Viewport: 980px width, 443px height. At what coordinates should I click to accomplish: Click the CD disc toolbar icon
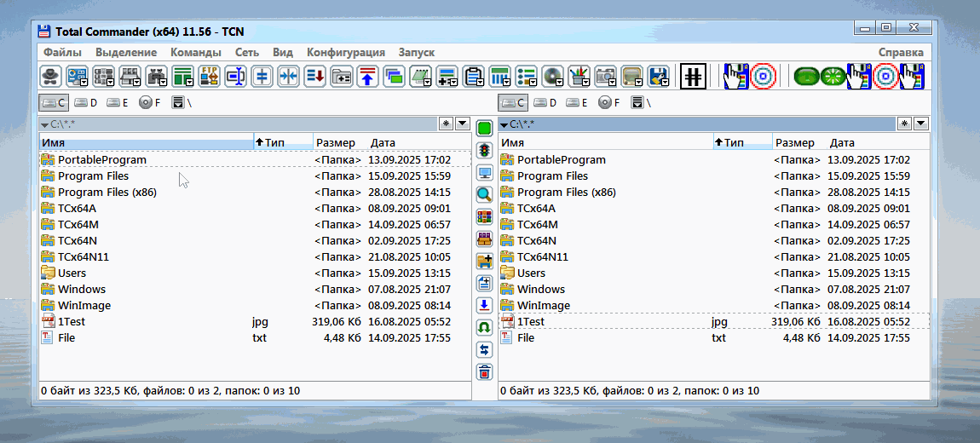click(552, 77)
